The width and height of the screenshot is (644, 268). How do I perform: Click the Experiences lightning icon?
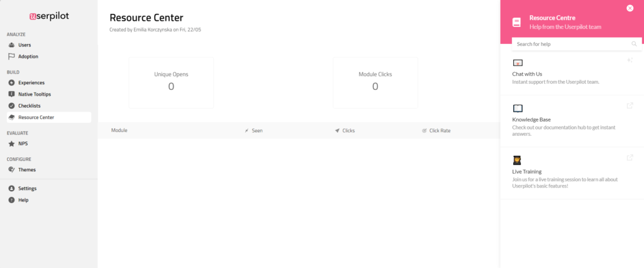[11, 82]
